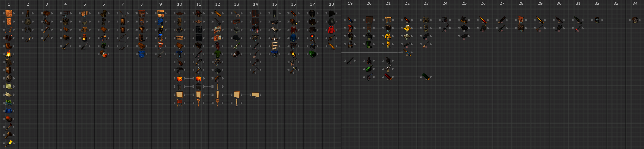644x149 pixels.
Task: Select the green shotgun shell in column 23
Action: click(x=426, y=77)
